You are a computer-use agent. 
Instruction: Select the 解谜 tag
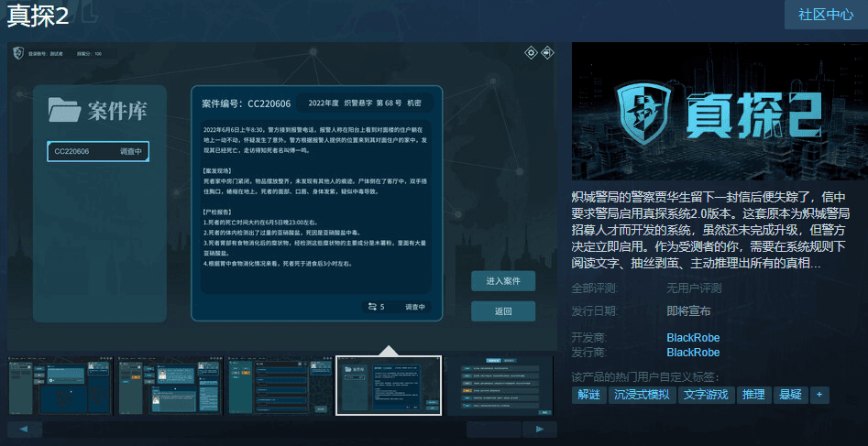pos(589,395)
